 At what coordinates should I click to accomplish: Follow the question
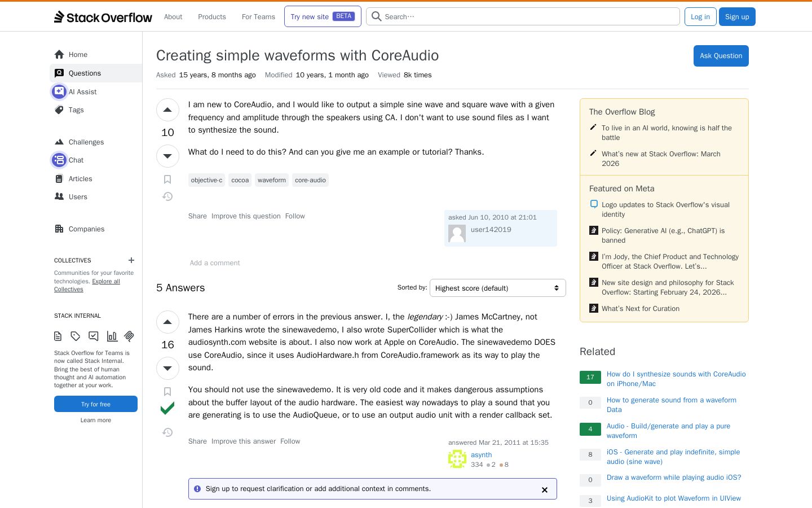pyautogui.click(x=295, y=216)
